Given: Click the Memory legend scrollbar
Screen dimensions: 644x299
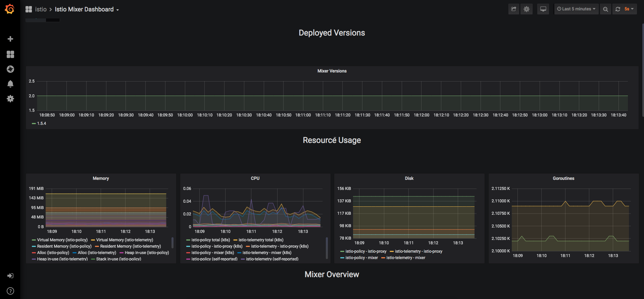Looking at the screenshot, I should (x=172, y=243).
